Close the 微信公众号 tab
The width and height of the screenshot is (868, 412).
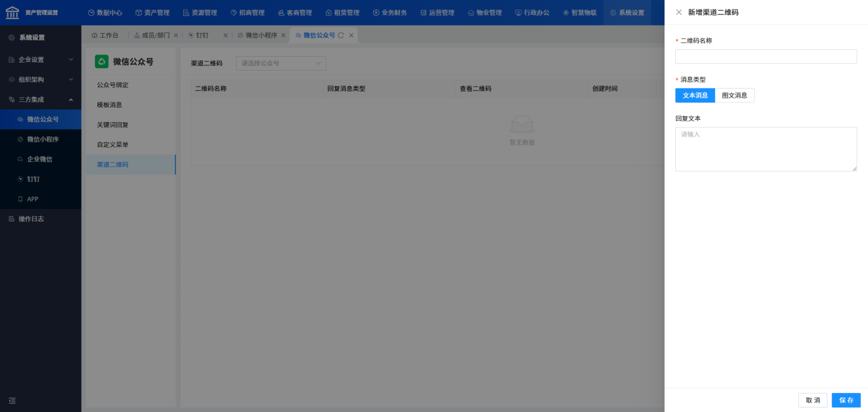pos(351,35)
